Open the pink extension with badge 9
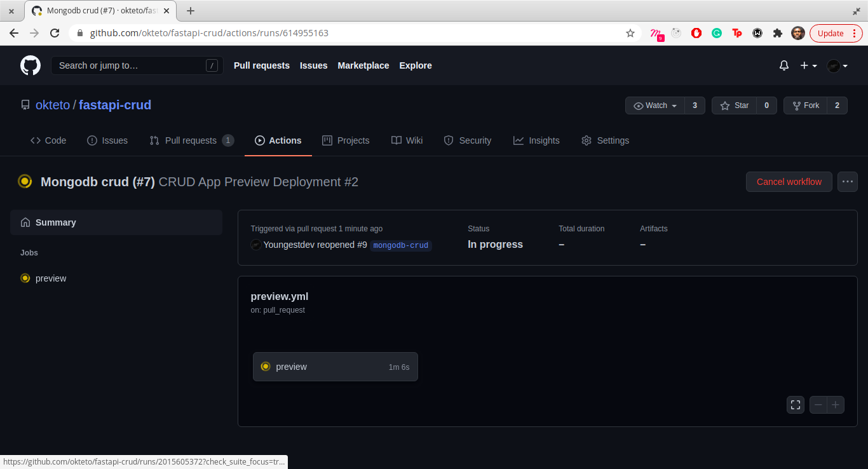 click(657, 34)
